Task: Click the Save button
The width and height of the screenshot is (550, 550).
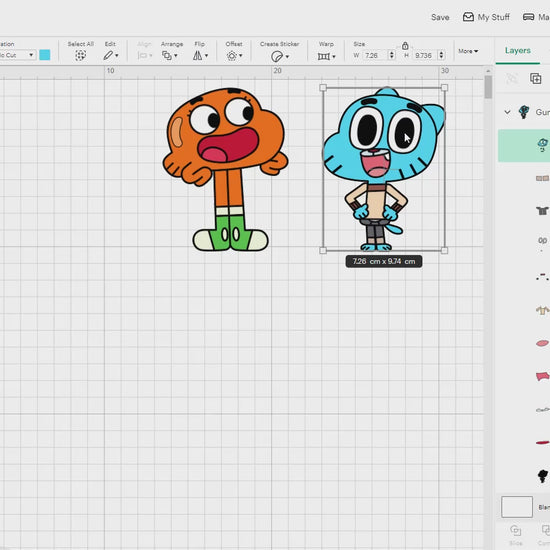Action: tap(440, 17)
